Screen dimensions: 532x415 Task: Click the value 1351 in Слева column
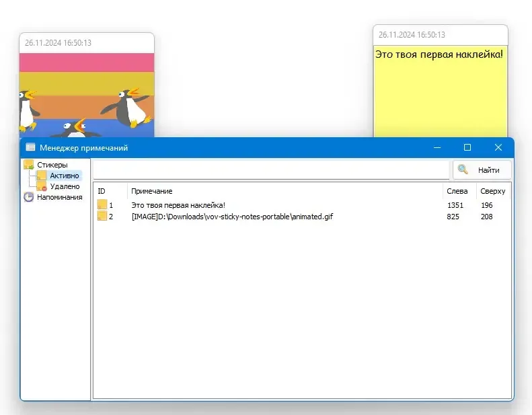click(455, 205)
